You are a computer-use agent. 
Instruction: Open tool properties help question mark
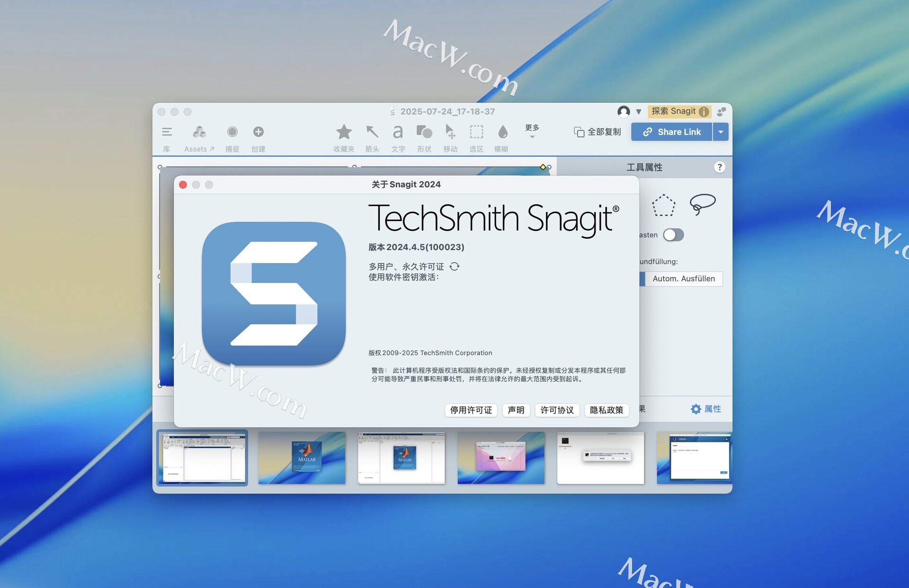pyautogui.click(x=719, y=167)
